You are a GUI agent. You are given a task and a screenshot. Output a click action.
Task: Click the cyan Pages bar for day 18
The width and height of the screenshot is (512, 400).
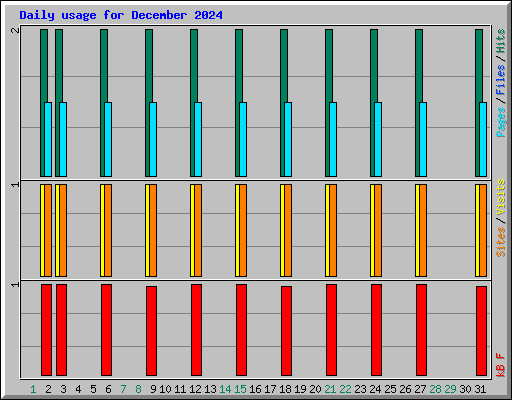coord(288,139)
